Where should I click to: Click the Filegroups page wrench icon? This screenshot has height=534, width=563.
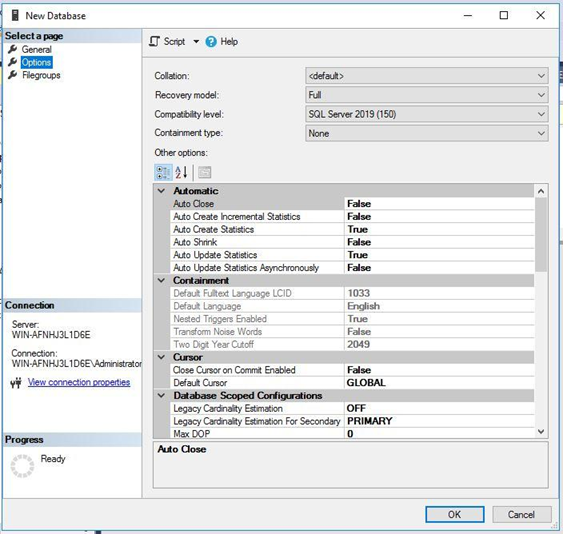[13, 75]
